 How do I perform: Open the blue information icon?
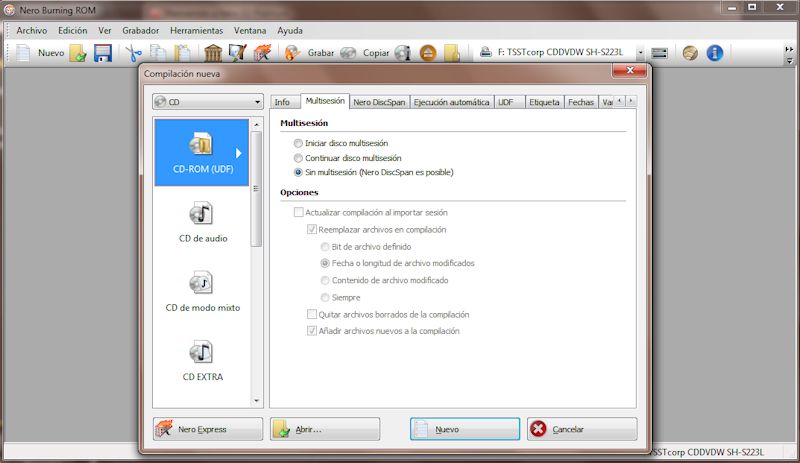coord(714,53)
